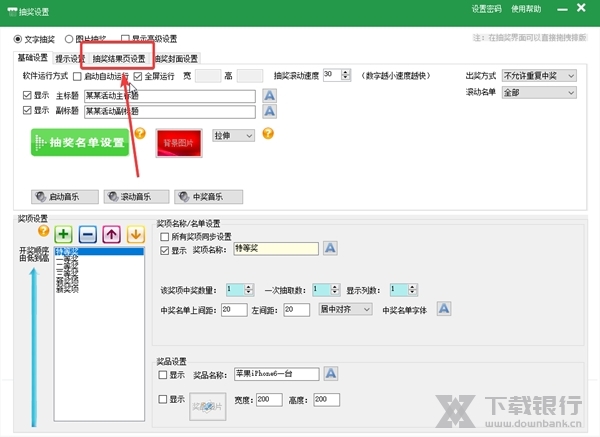Choose the red 背景图片 thumbnail

[179, 143]
